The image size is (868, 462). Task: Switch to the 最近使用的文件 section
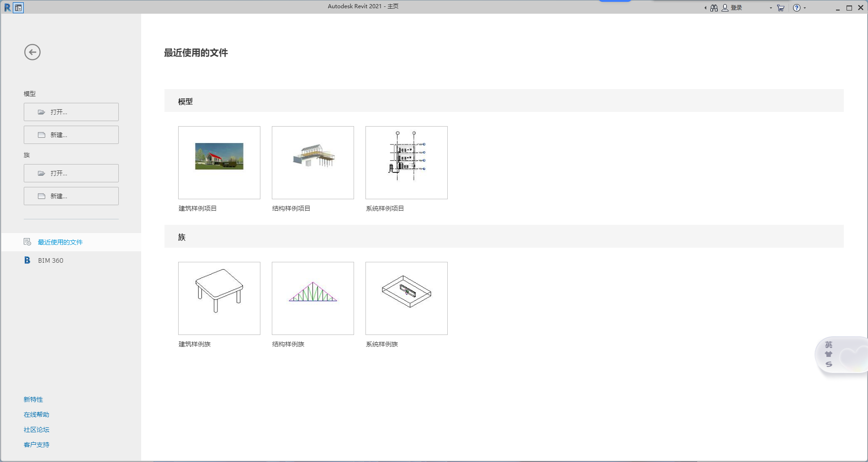pyautogui.click(x=59, y=242)
